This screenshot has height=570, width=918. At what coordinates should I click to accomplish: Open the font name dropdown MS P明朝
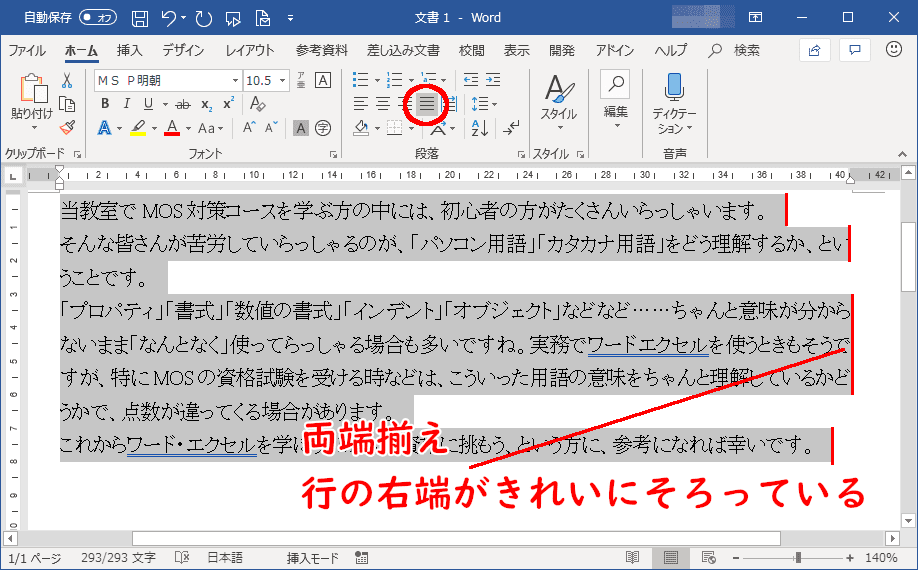pos(235,80)
